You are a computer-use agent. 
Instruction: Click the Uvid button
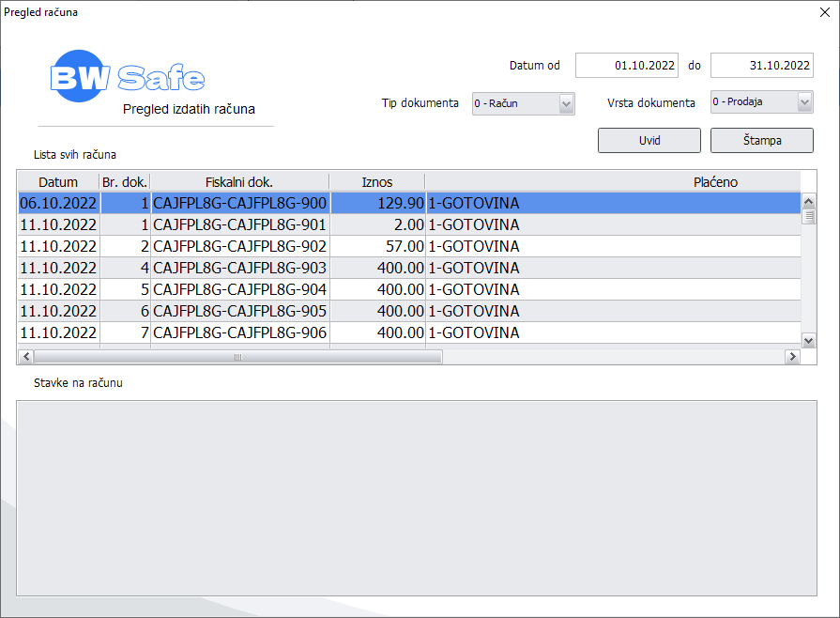pyautogui.click(x=649, y=140)
